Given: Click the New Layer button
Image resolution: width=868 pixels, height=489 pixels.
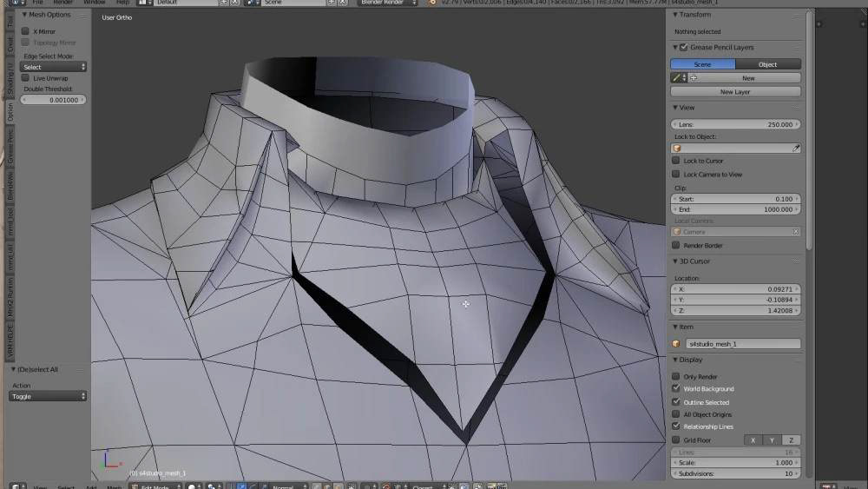Looking at the screenshot, I should [x=735, y=92].
